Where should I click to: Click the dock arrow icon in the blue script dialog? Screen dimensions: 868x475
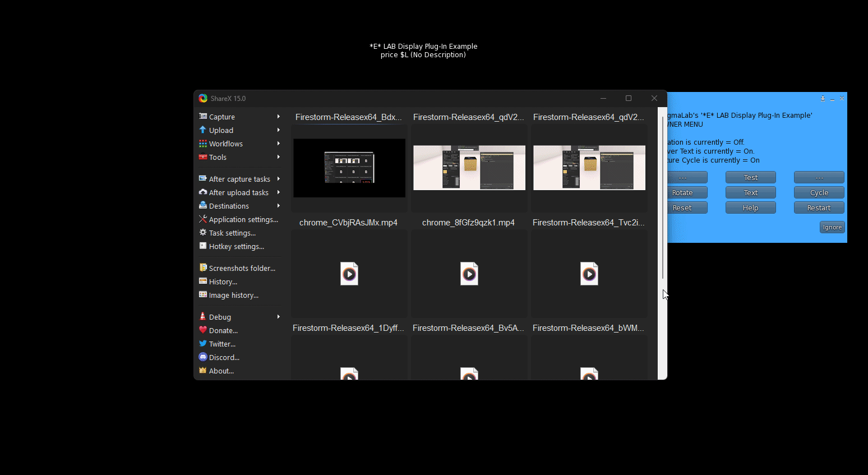[823, 98]
